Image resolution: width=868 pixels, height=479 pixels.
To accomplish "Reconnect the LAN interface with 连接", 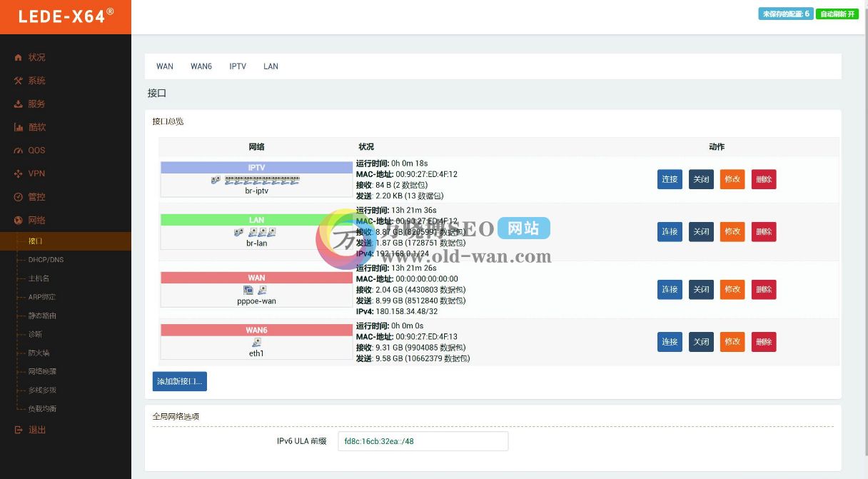I will click(670, 231).
